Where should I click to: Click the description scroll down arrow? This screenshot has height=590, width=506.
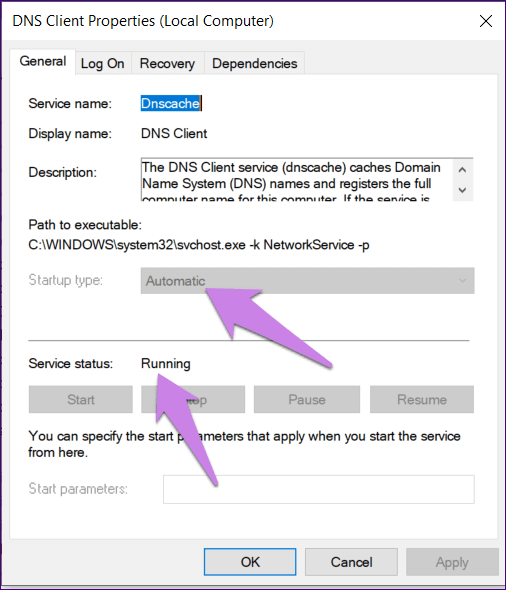pos(462,190)
